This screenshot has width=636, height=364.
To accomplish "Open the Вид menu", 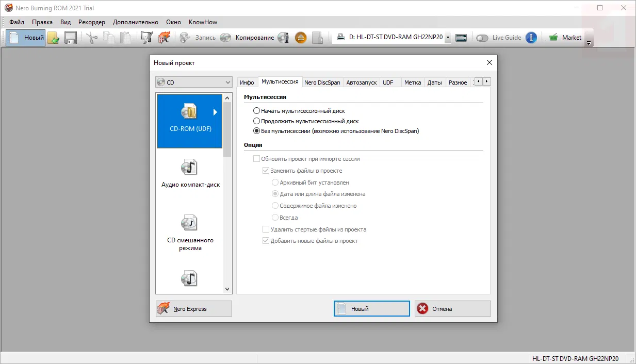I will click(x=66, y=22).
